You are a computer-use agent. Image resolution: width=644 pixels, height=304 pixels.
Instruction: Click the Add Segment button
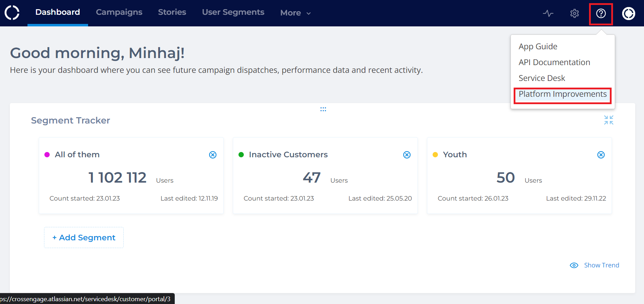[84, 237]
